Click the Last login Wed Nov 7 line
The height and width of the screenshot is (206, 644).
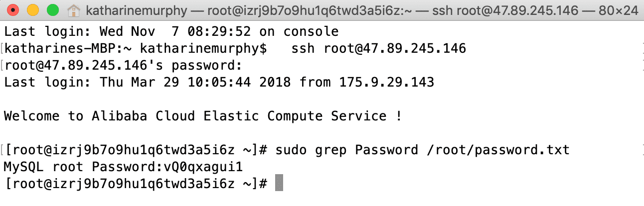(x=171, y=32)
